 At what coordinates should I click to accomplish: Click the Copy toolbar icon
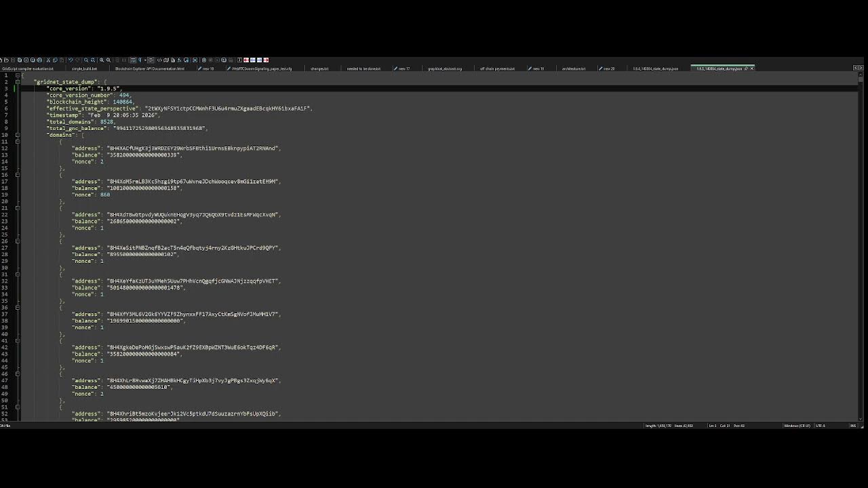(x=55, y=60)
